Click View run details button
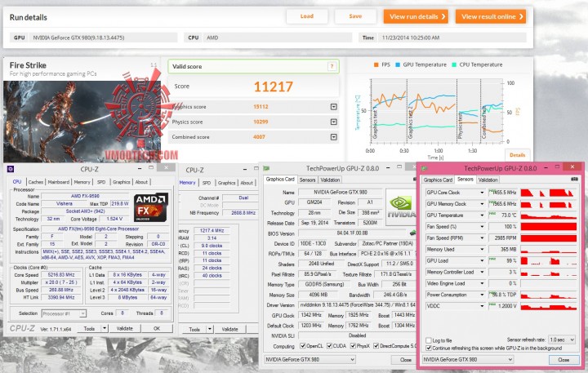588x373 pixels. coord(416,16)
